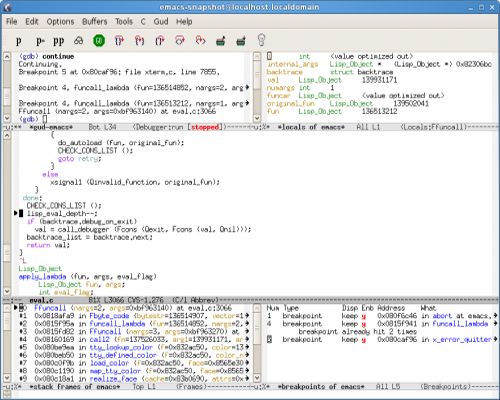Open the Tools menu dropdown
This screenshot has height=400, width=500.
pos(124,22)
